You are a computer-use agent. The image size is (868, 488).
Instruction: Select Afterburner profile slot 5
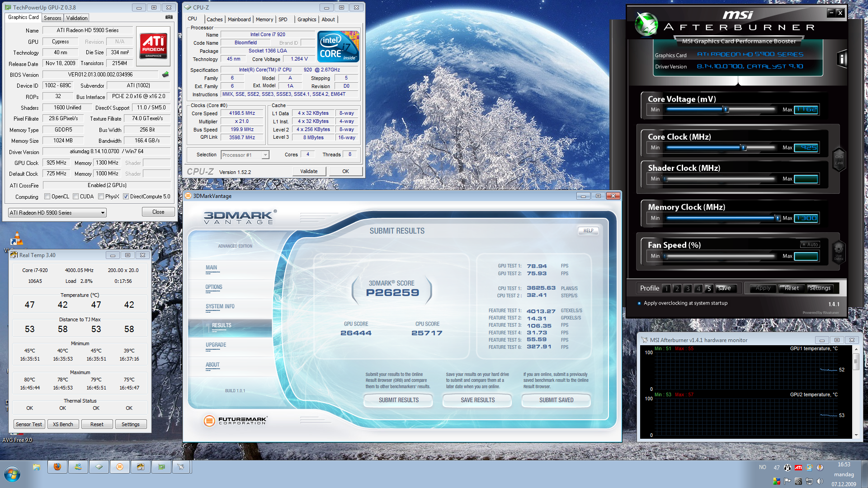click(709, 288)
